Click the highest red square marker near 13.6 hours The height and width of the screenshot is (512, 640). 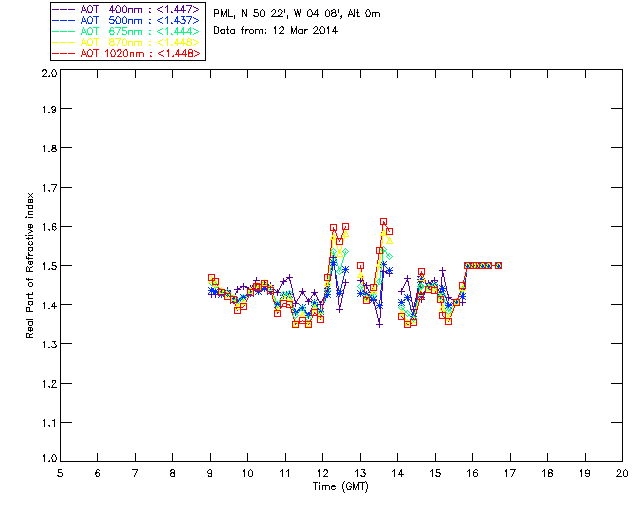383,222
